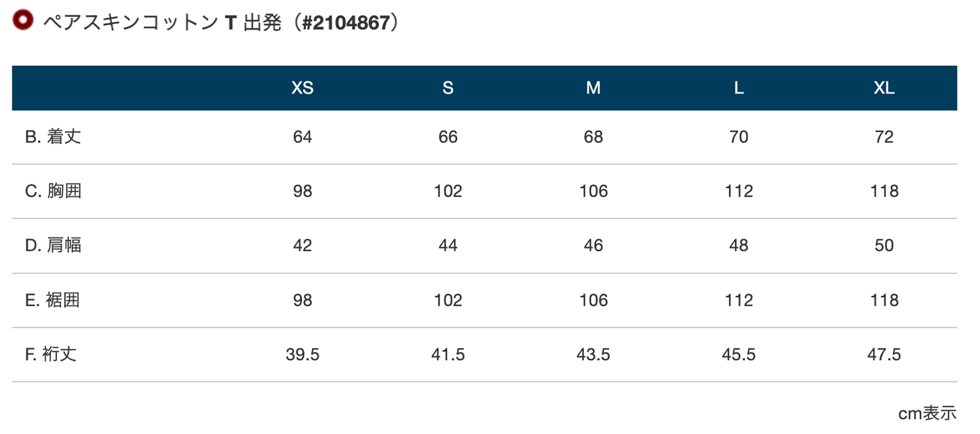This screenshot has width=980, height=434.
Task: Click the E. 裾囲 row label
Action: 53,300
